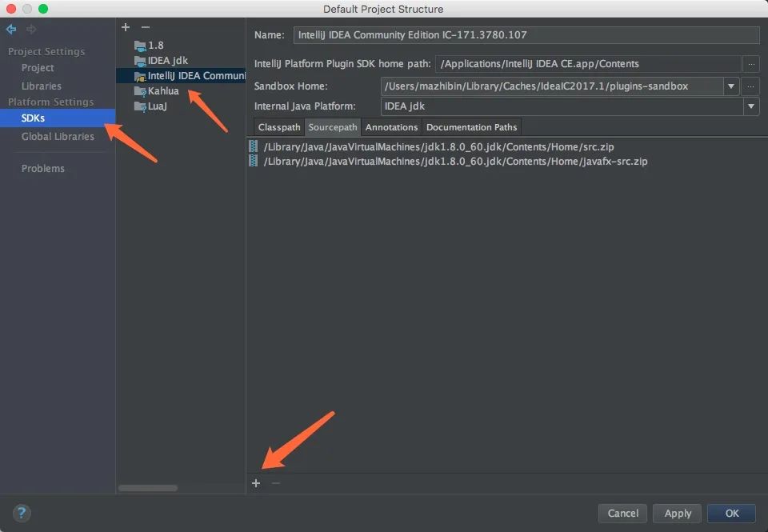Screen dimensions: 768x532
Task: Edit the SDK Name field
Action: 526,34
